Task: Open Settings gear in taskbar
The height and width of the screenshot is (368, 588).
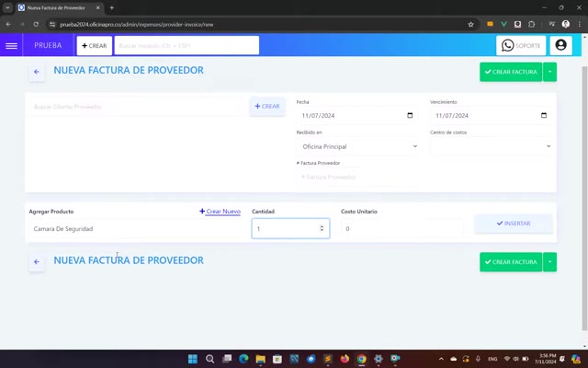Action: coord(378,359)
